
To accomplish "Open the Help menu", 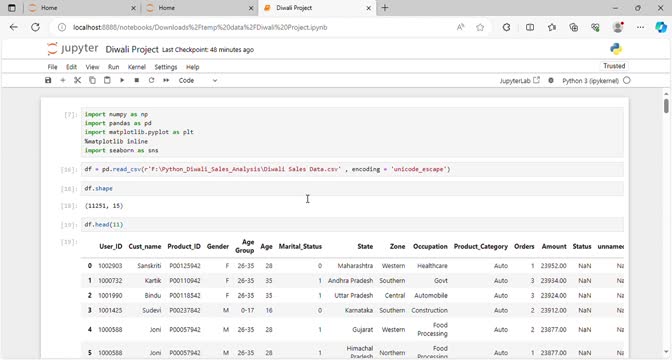I will [x=192, y=67].
